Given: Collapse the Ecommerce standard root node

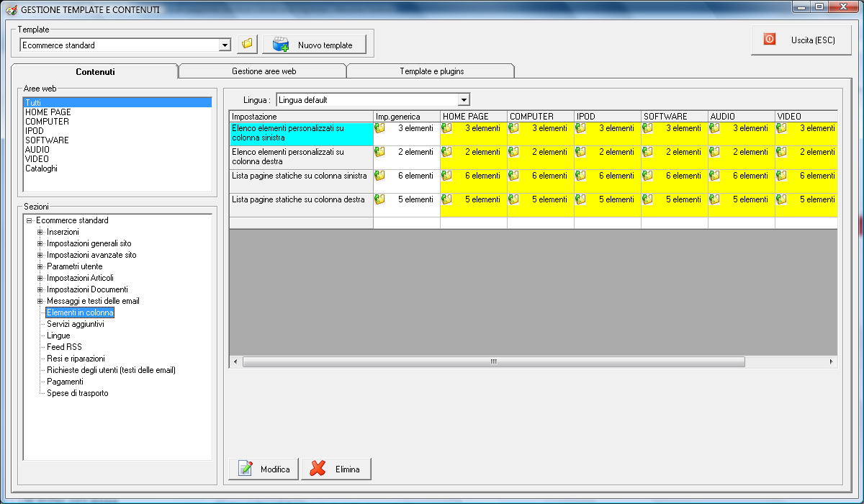Looking at the screenshot, I should point(30,220).
